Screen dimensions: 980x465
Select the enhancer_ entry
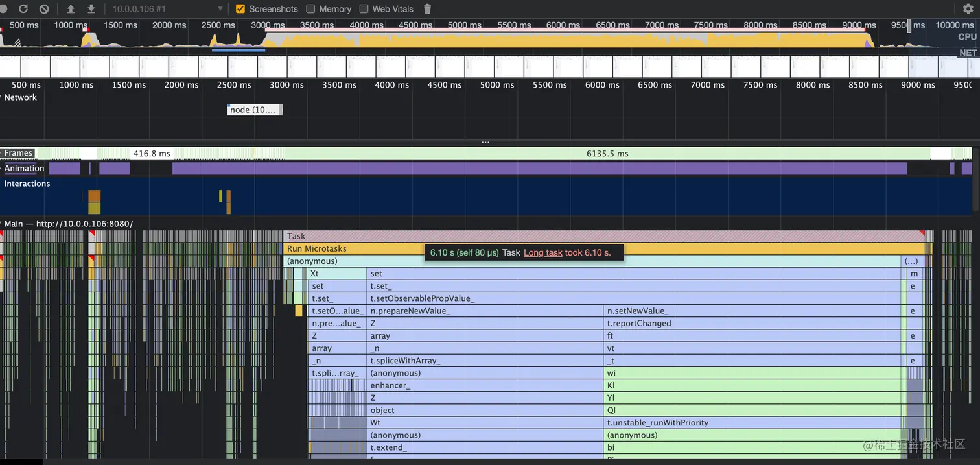pyautogui.click(x=485, y=385)
